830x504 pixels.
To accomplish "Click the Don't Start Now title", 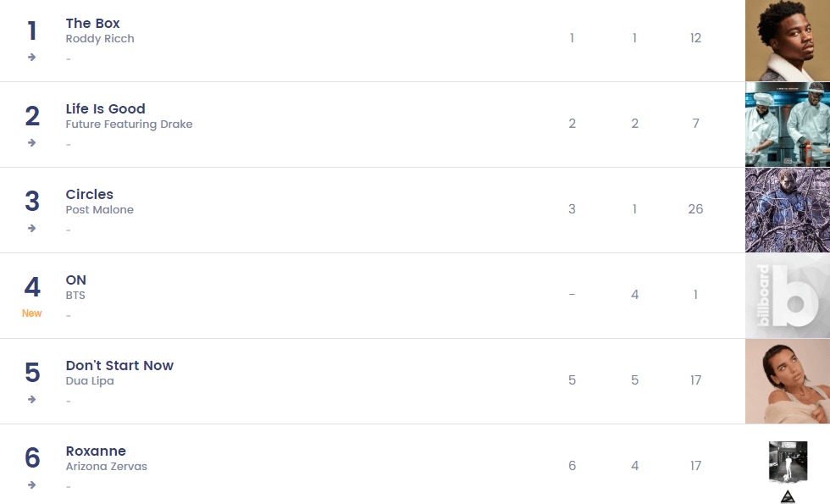I will point(119,365).
